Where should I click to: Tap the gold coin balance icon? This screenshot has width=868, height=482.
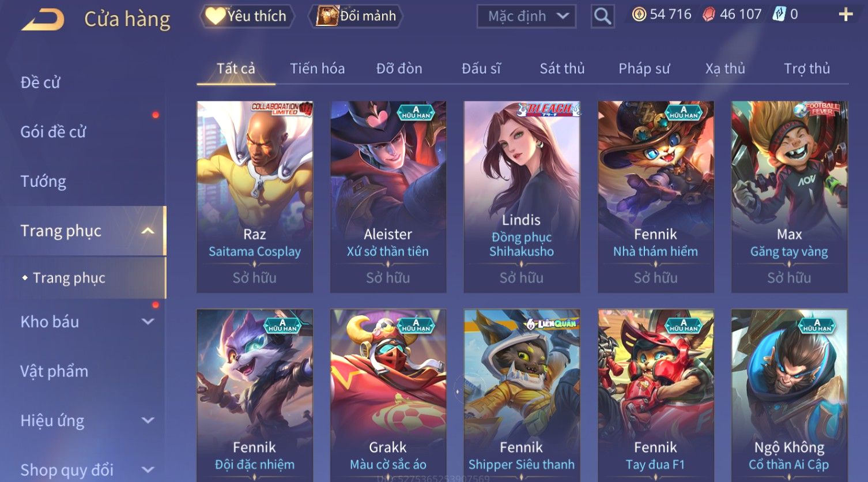[x=639, y=14]
